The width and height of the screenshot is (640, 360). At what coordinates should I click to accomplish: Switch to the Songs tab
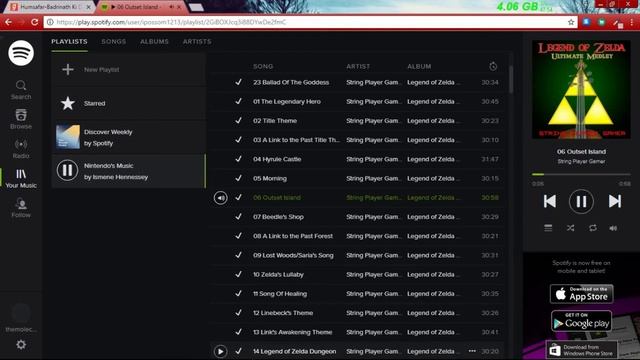tap(113, 42)
